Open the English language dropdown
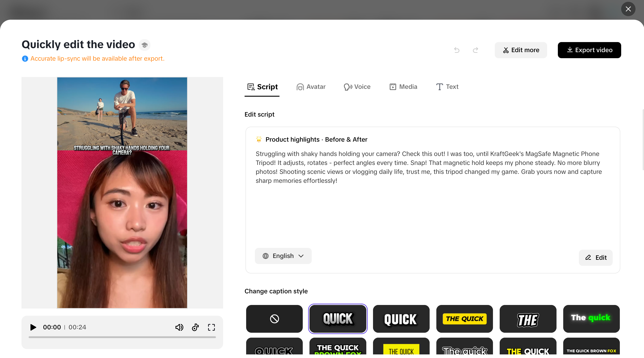 (283, 256)
